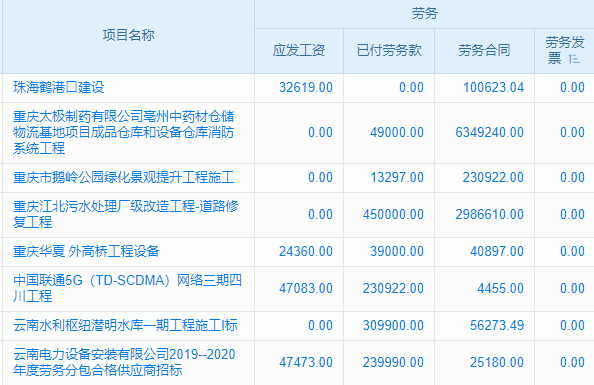
Task: Open project 重庆太极制药有限公司亳州中药材仓储
Action: (124, 116)
